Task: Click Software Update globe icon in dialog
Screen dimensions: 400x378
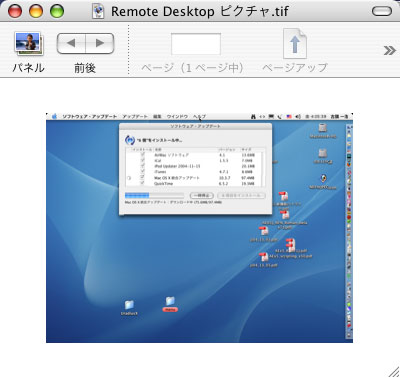Action: (130, 140)
